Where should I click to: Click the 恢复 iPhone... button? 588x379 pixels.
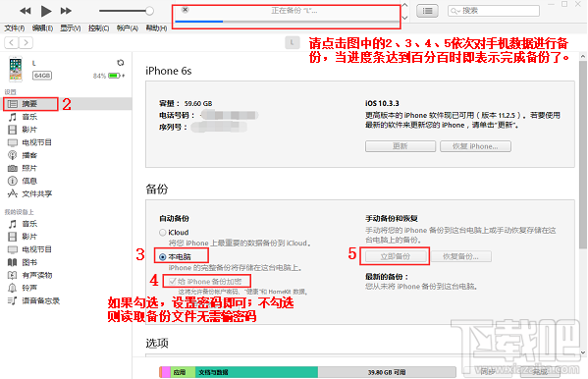[x=475, y=146]
